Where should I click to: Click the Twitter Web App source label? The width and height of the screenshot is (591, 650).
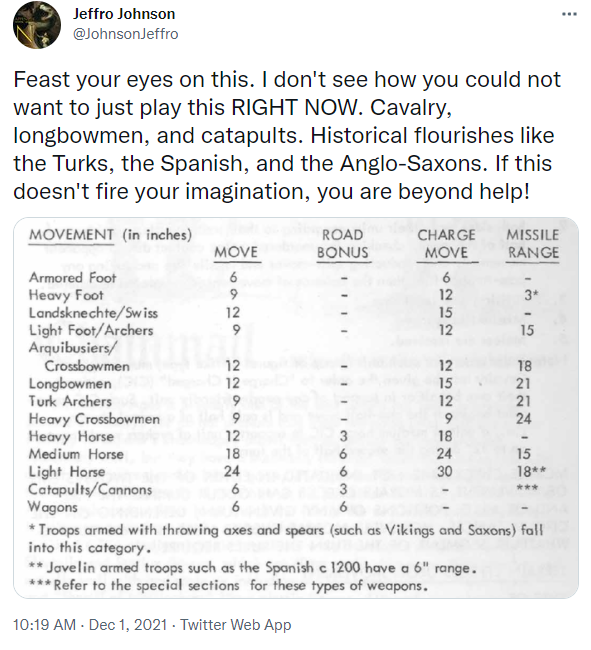tap(235, 624)
